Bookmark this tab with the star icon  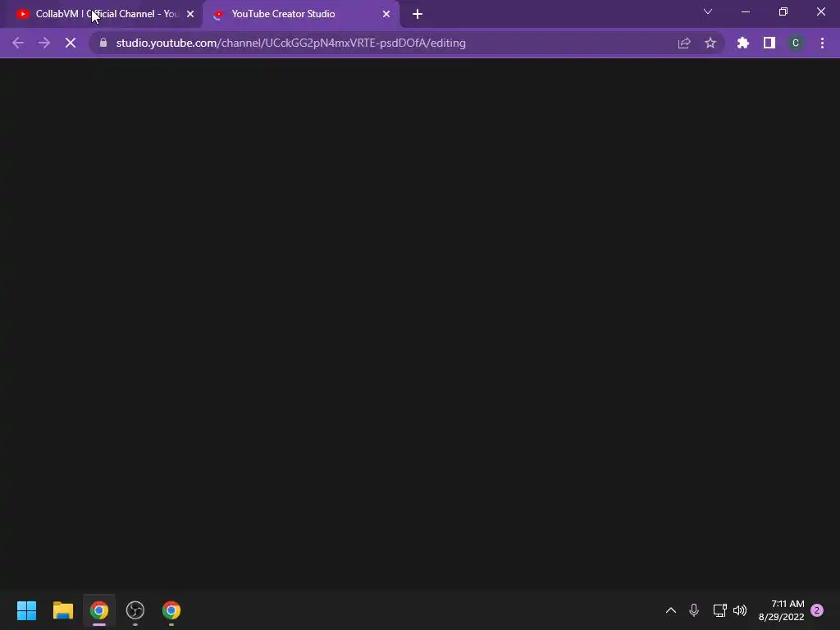pyautogui.click(x=710, y=43)
